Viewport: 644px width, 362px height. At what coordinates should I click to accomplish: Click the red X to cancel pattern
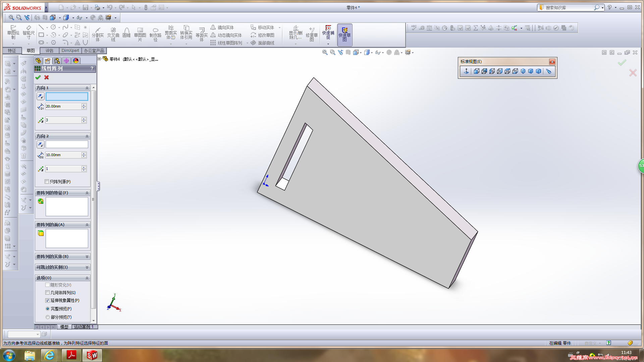pos(47,77)
